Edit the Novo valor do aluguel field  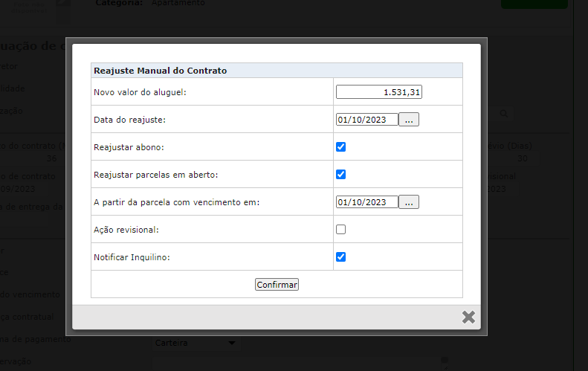coord(379,92)
